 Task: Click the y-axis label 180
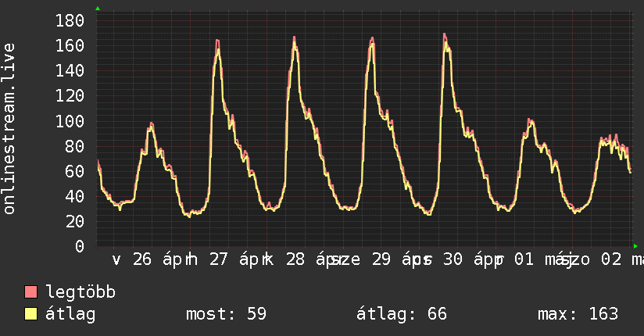click(70, 20)
